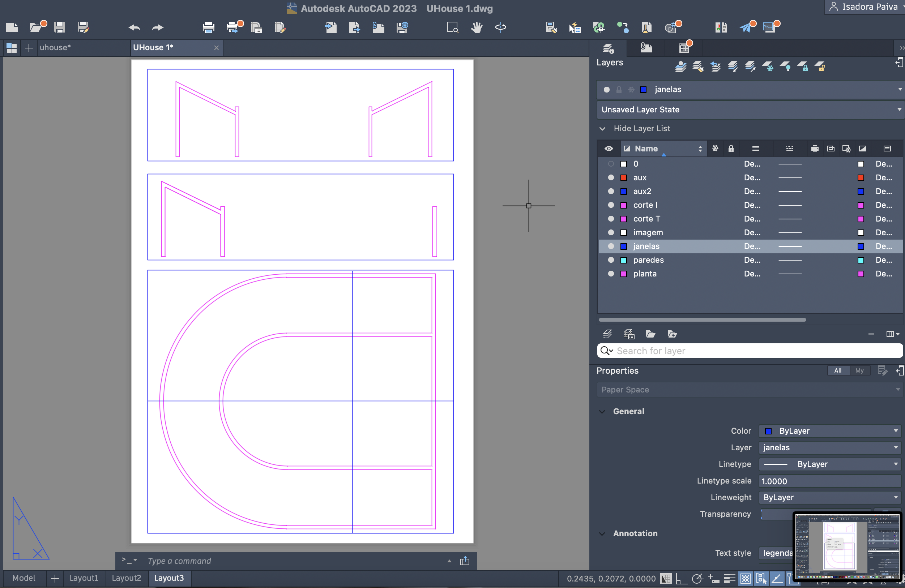Click the New Layer icon below layer list

pos(607,334)
